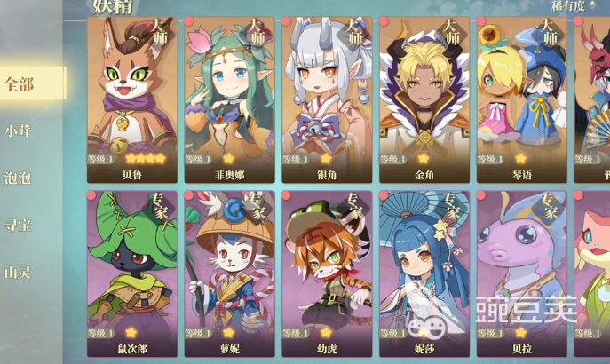Open the 银角 silver-horned character card
Viewport: 610px width, 364px height.
(327, 100)
